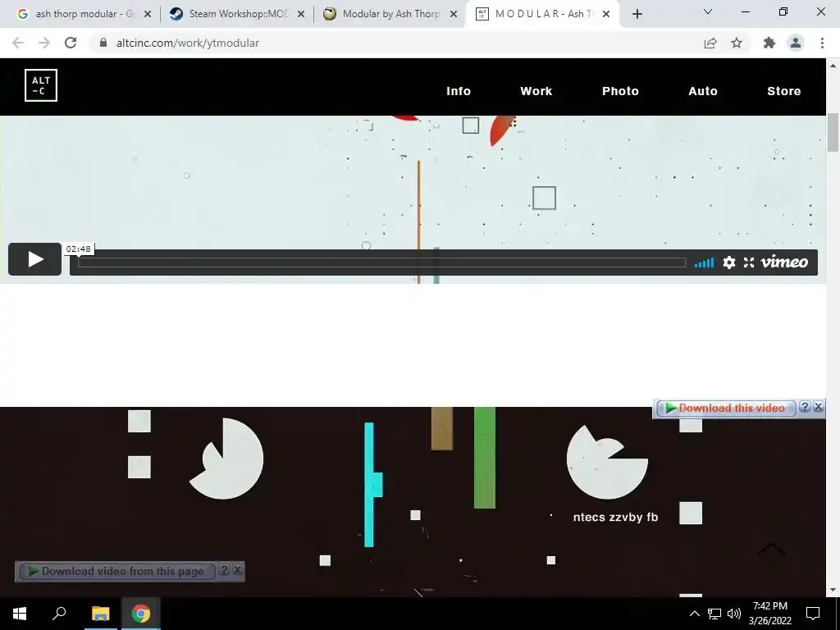Click the Vimeo video progress bar

point(382,262)
